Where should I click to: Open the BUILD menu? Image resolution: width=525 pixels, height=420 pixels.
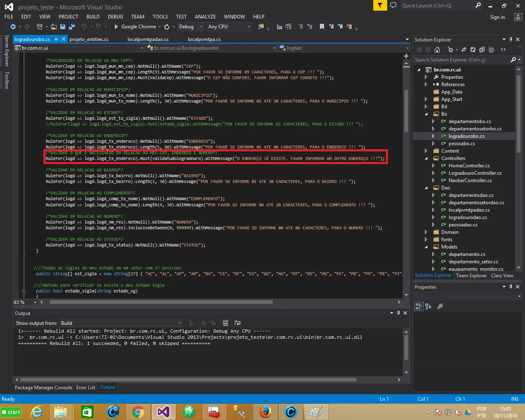point(93,17)
